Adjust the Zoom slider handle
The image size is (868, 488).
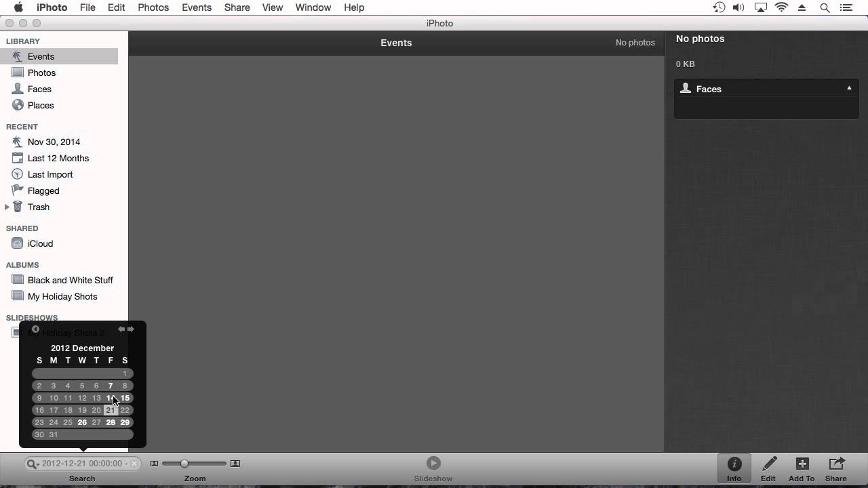point(184,464)
